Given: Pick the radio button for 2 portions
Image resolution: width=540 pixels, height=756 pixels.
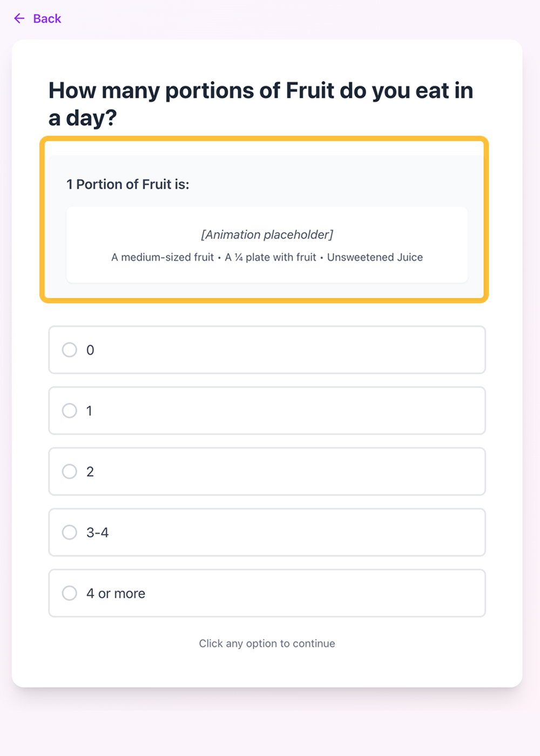Looking at the screenshot, I should click(x=70, y=471).
